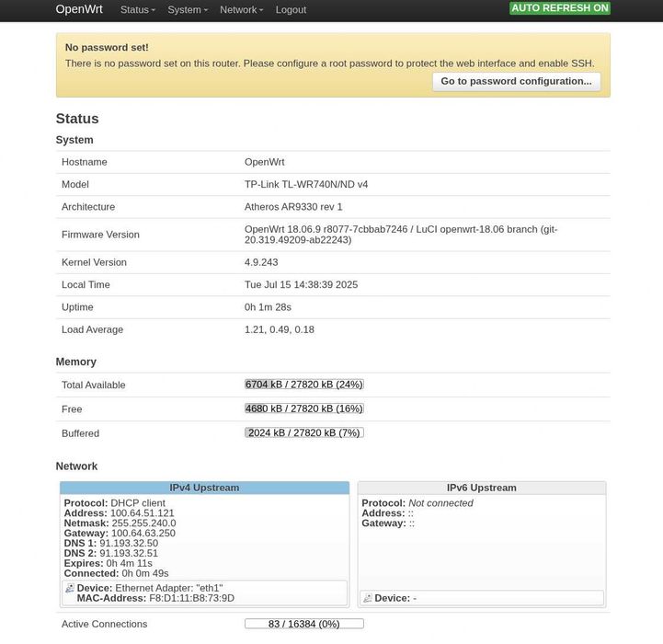Click the Expires value "0h 4m 11s"
The height and width of the screenshot is (644, 663).
pyautogui.click(x=129, y=563)
